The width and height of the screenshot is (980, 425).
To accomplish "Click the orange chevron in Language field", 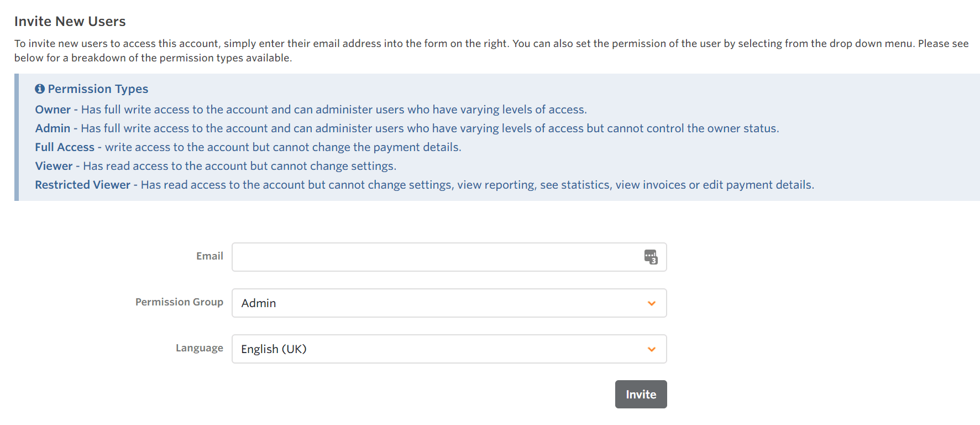I will [652, 349].
